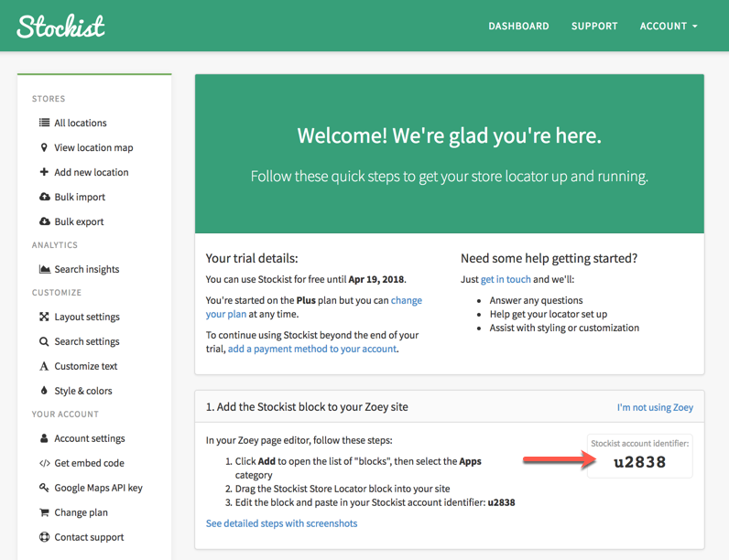Open the Support page from top navigation

(594, 26)
